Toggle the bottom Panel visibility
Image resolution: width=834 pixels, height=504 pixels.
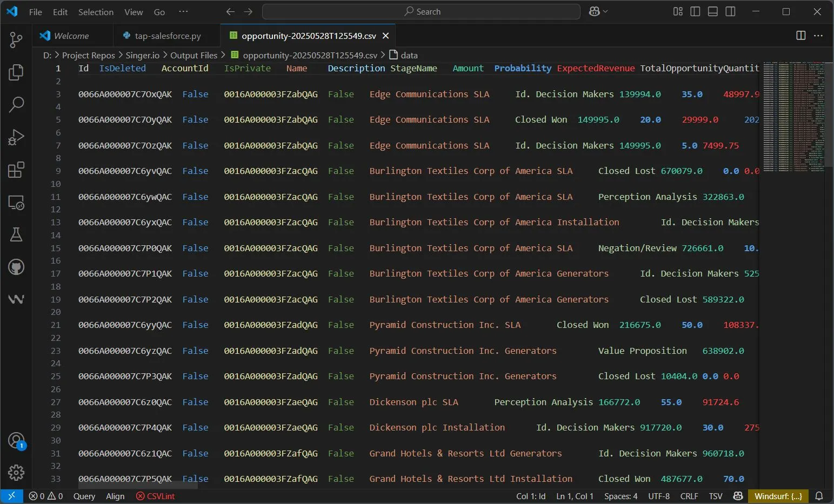click(712, 11)
